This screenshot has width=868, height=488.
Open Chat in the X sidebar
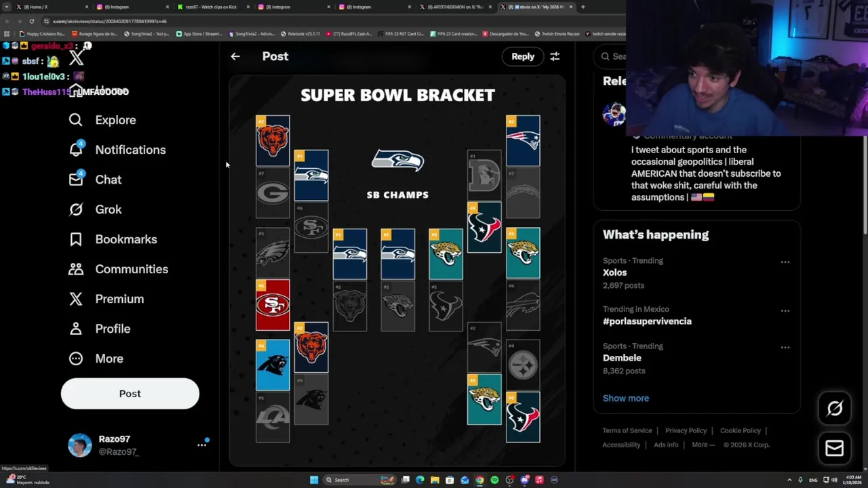(95, 180)
